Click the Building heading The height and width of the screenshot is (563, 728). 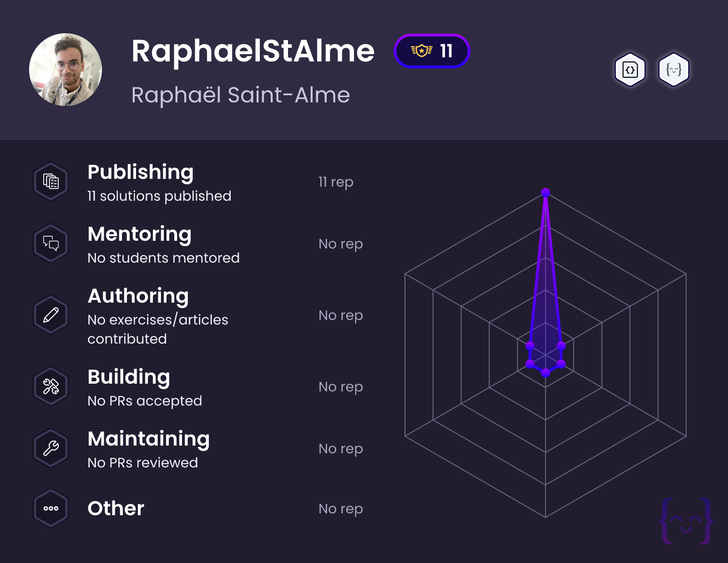coord(129,377)
